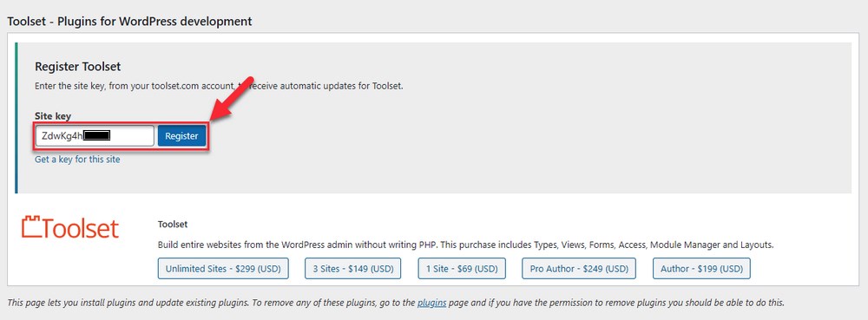Click Toolset - Plugins for WordPress development title
The height and width of the screenshot is (320, 868).
(x=129, y=22)
